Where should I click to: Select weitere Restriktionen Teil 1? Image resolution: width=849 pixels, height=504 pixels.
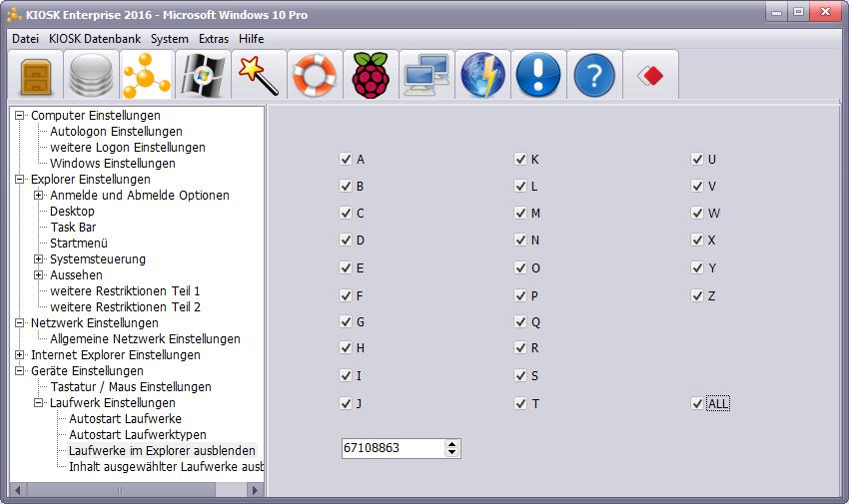[125, 291]
